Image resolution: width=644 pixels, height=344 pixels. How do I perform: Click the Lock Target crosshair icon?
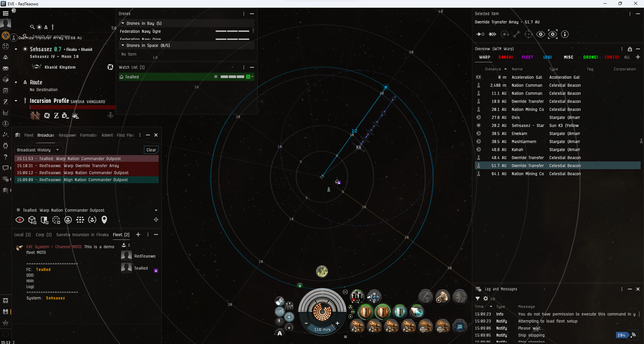[x=529, y=34]
